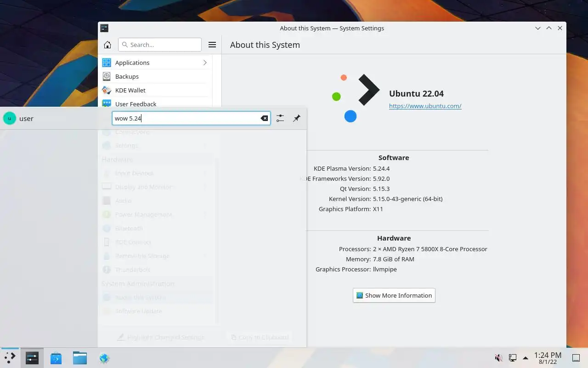The image size is (588, 368).
Task: Open User Feedback settings entry
Action: [155, 104]
